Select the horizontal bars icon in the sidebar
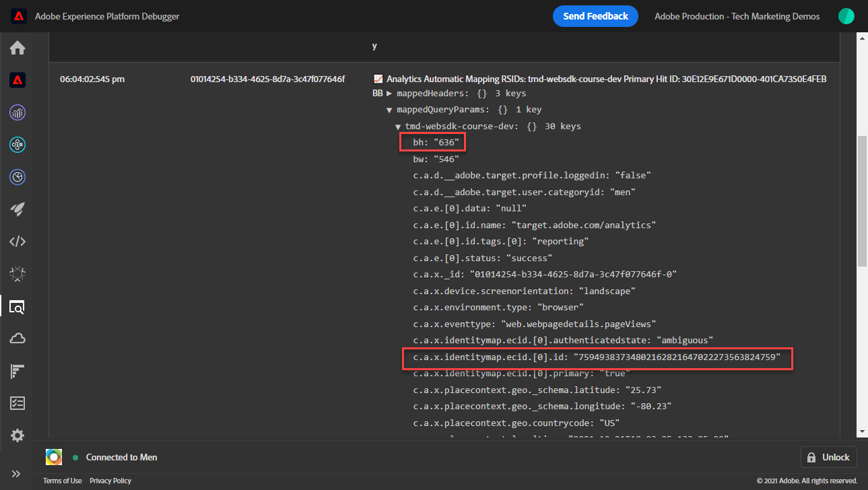This screenshot has width=868, height=490. (18, 371)
